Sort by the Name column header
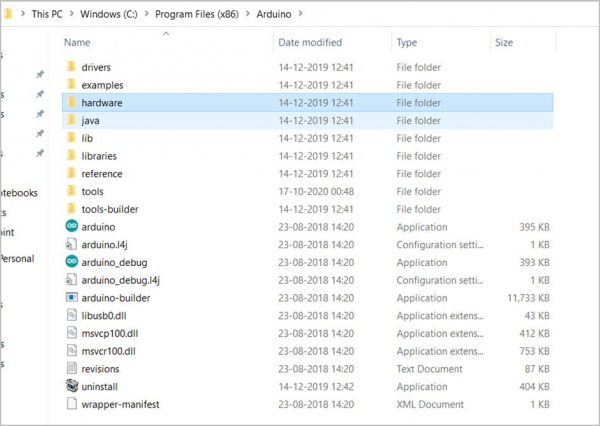 click(77, 42)
